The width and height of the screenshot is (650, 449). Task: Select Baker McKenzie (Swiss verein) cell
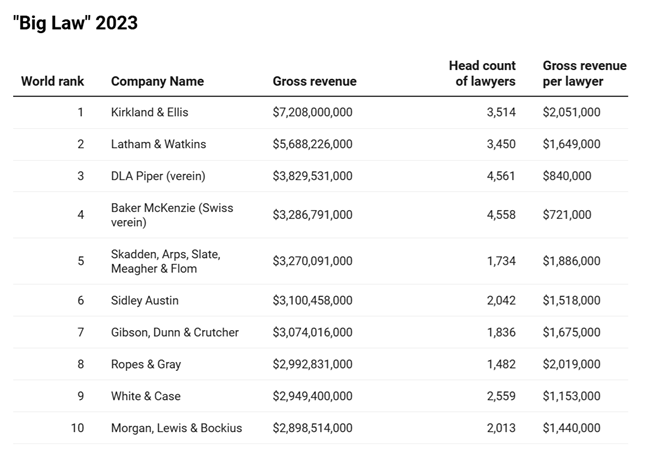170,215
